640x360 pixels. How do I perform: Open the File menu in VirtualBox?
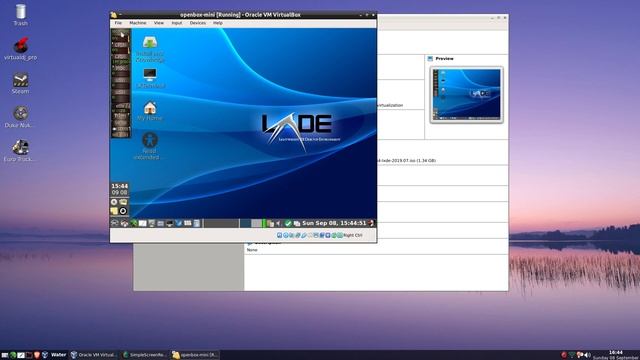coord(118,23)
